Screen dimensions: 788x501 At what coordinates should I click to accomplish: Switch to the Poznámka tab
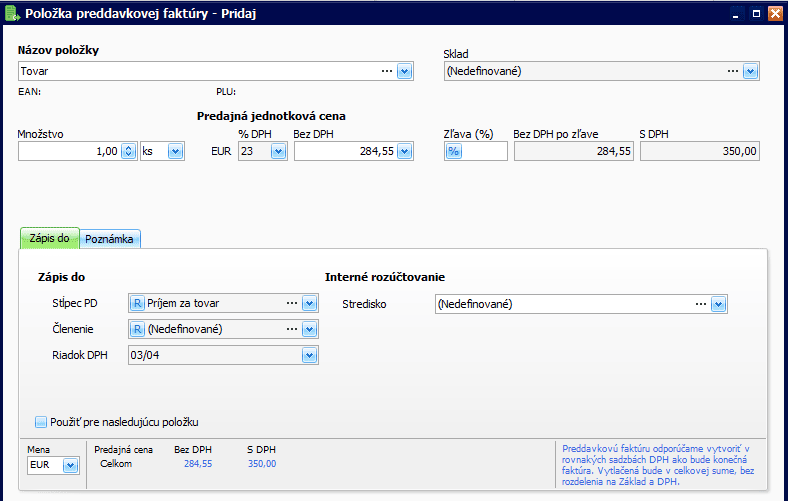(x=110, y=239)
